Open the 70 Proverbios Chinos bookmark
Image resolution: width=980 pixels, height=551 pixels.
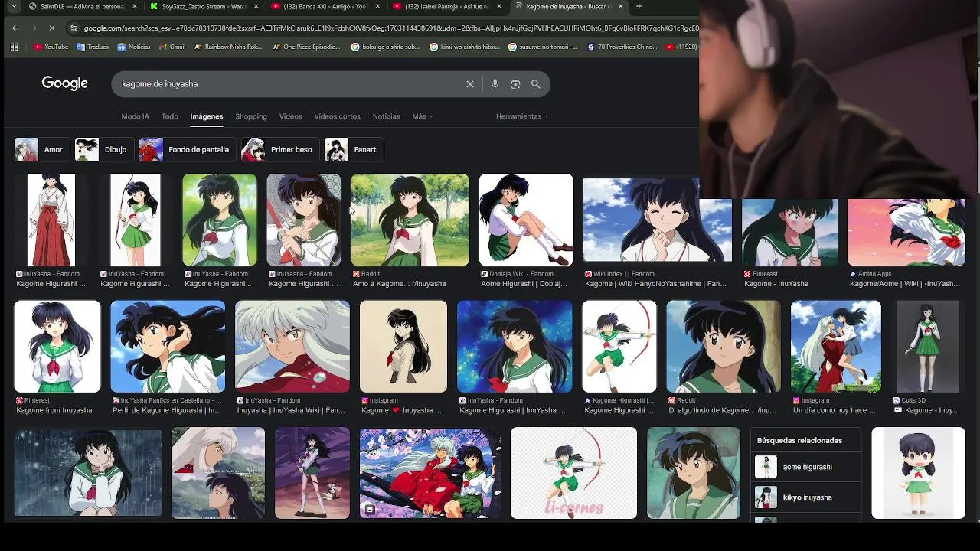(x=622, y=47)
